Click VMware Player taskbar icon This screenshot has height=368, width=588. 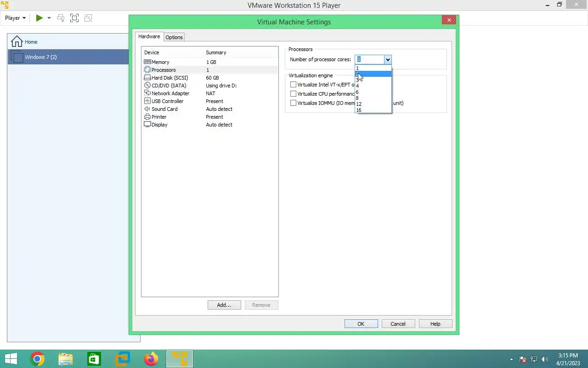click(x=179, y=359)
